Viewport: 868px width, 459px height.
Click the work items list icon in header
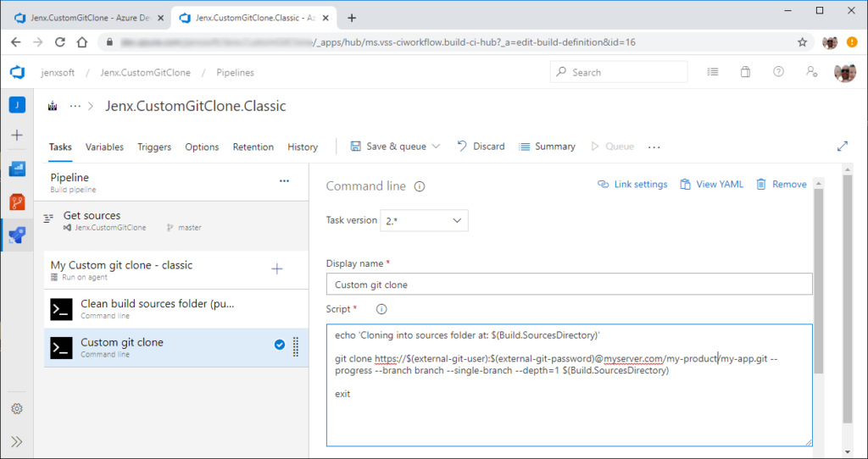[x=713, y=72]
